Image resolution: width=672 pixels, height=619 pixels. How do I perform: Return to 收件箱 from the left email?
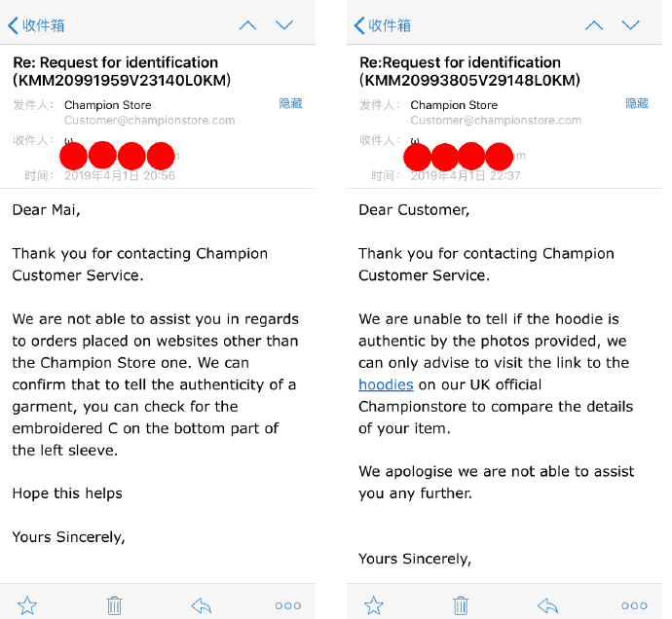point(36,25)
